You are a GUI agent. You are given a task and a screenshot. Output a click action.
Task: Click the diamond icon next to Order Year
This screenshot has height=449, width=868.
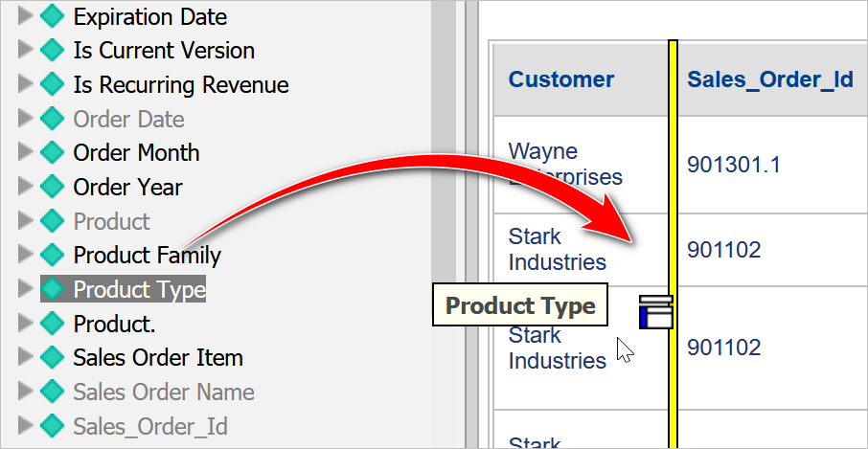point(52,188)
